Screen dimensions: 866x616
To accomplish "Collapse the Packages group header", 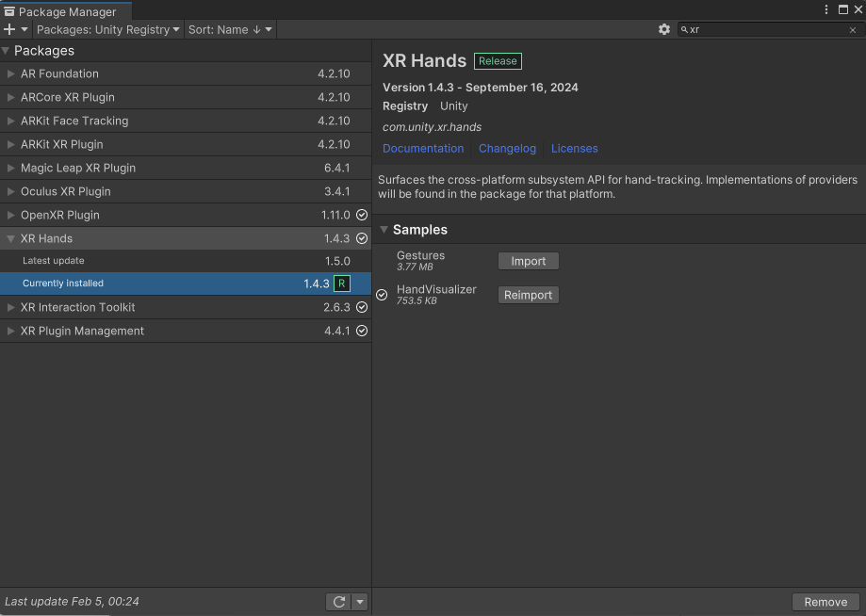I will tap(6, 51).
